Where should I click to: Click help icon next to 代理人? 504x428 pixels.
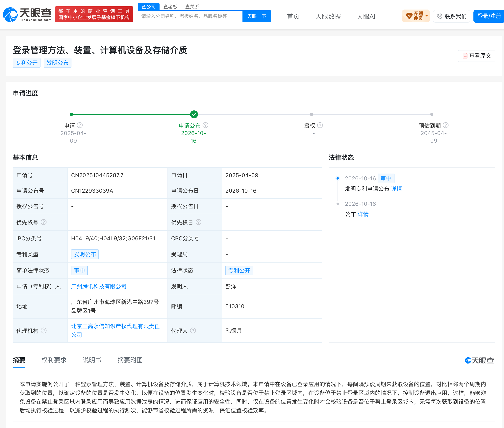pyautogui.click(x=193, y=330)
